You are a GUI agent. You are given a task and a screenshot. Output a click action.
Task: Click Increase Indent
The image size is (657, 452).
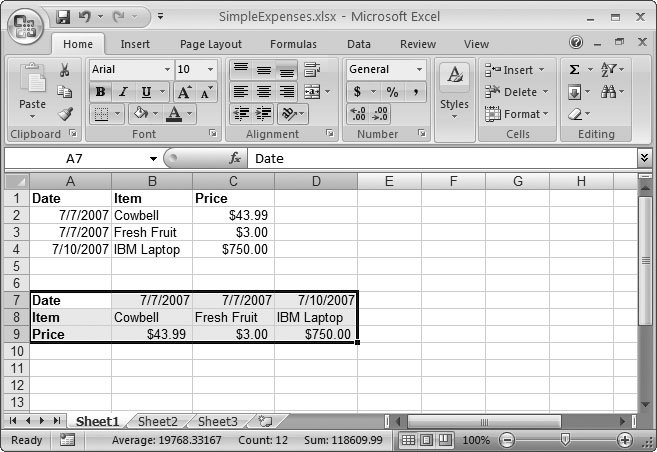(x=264, y=114)
